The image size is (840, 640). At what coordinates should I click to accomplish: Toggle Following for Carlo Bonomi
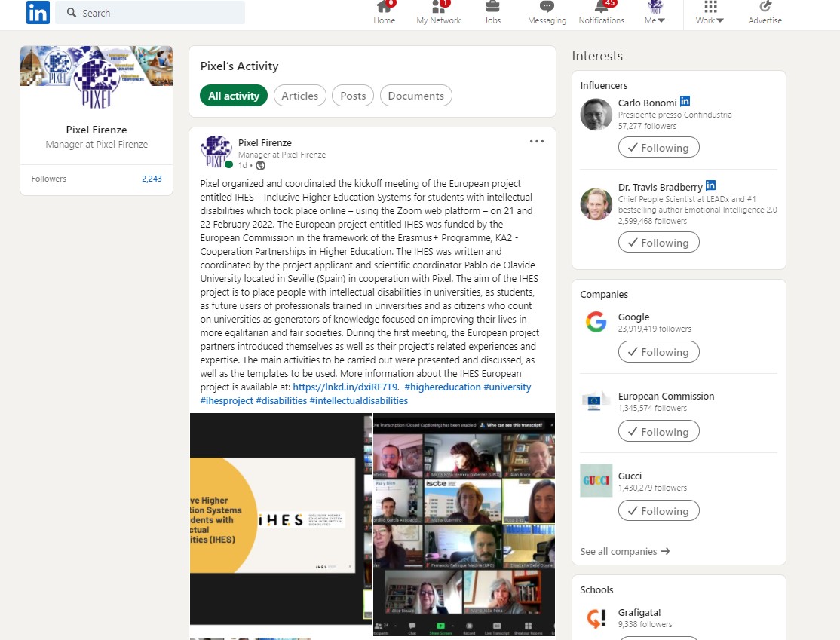coord(659,147)
